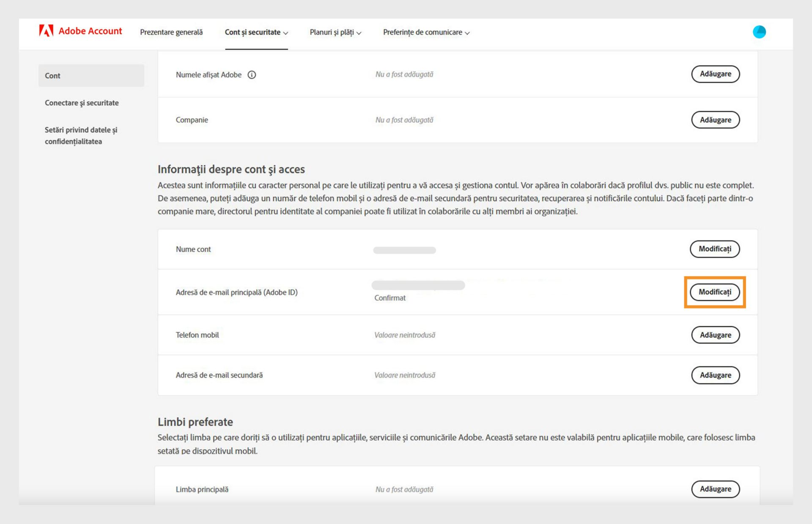Click Modificați for primary email address
Image resolution: width=812 pixels, height=524 pixels.
coord(715,292)
